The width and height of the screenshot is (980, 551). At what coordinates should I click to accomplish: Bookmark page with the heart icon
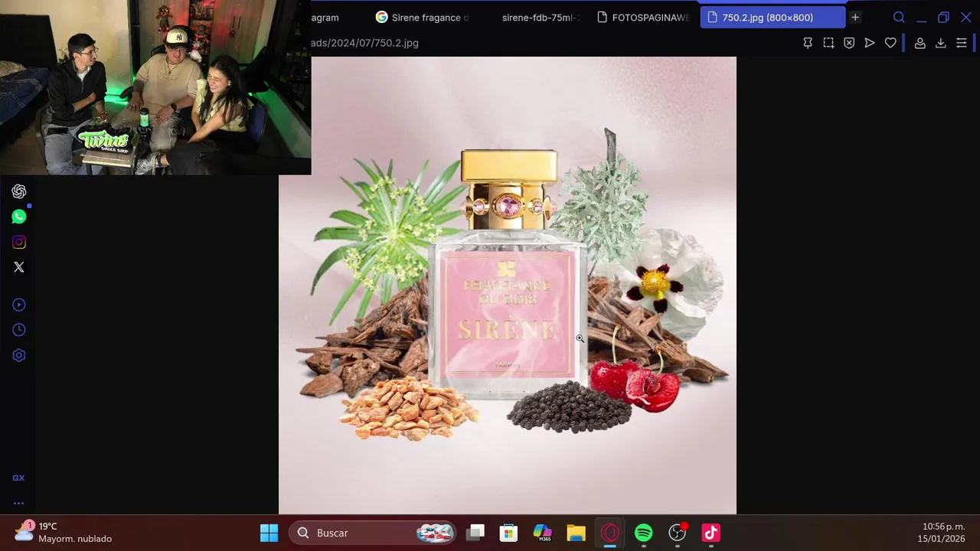coord(890,43)
